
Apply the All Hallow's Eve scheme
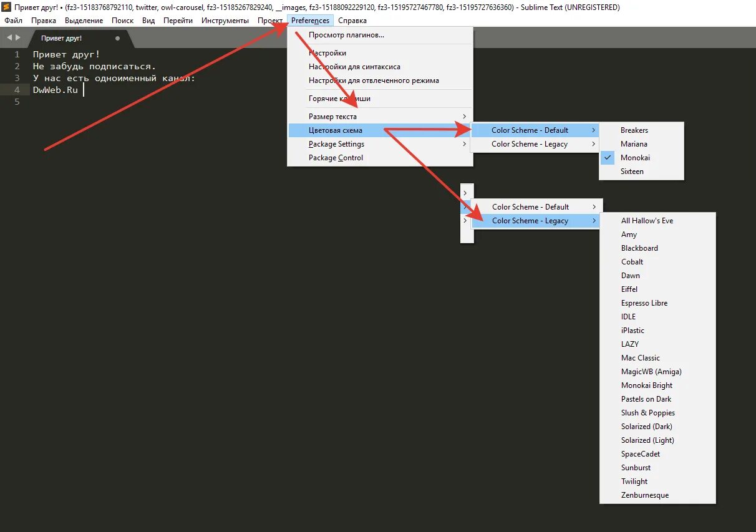pyautogui.click(x=657, y=221)
